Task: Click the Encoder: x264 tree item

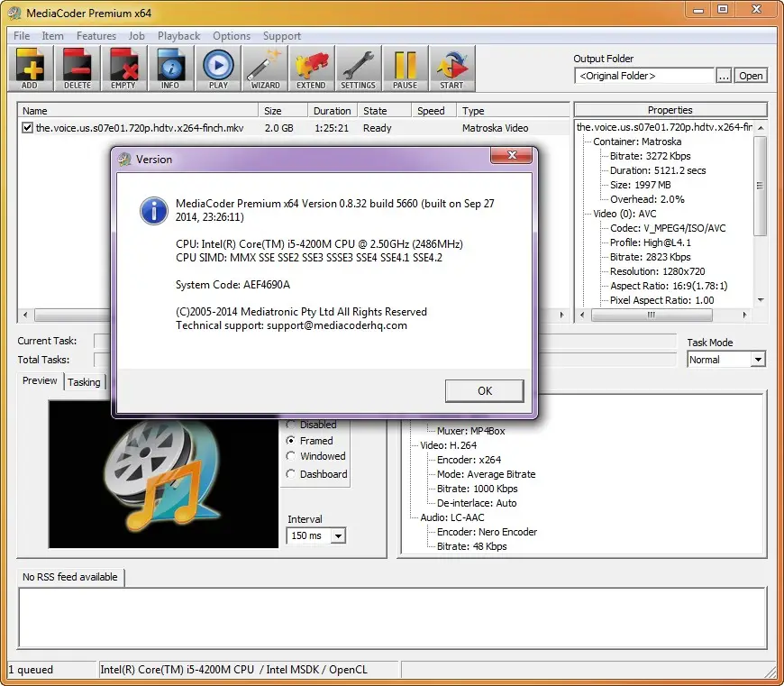Action: click(x=469, y=460)
